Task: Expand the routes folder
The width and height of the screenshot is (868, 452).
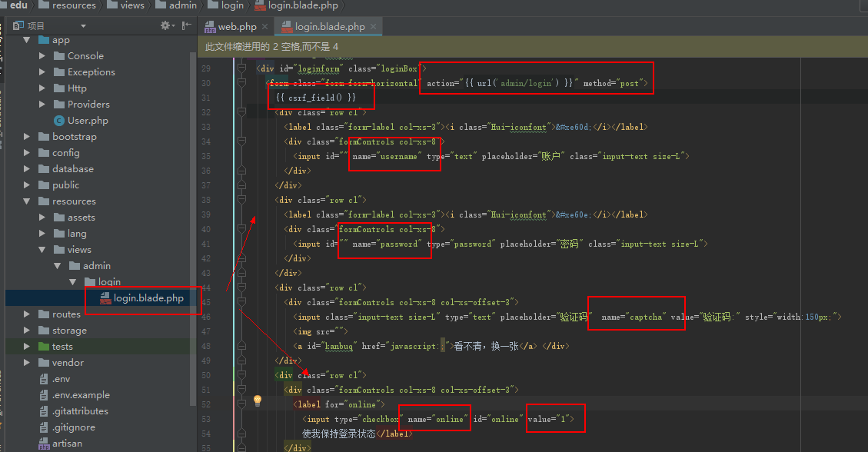Action: point(27,314)
